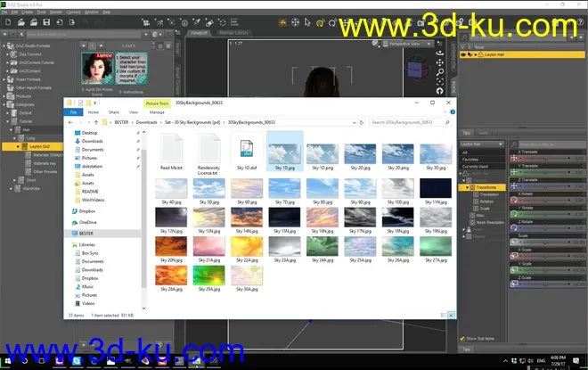Click the new document icon in the toolbar
Viewport: 588px width, 370px height.
pyautogui.click(x=6, y=20)
